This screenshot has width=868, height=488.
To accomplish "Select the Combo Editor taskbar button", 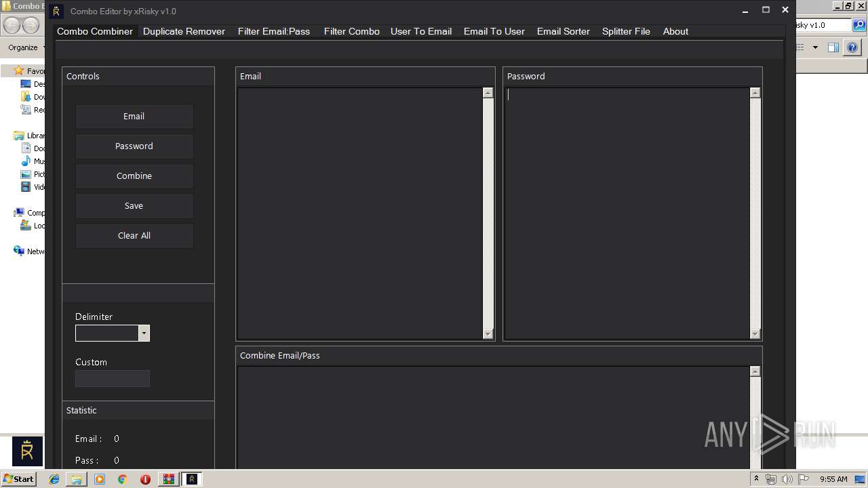I will (x=192, y=479).
